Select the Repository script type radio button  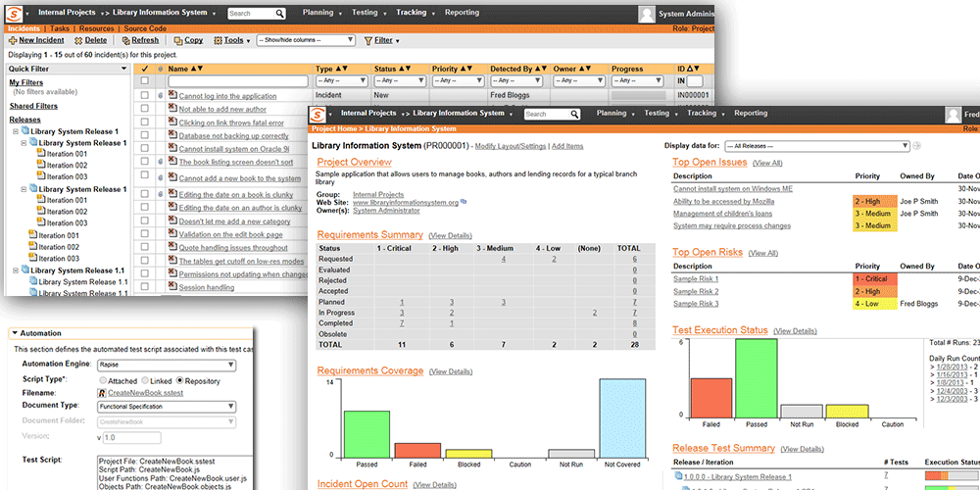[180, 380]
